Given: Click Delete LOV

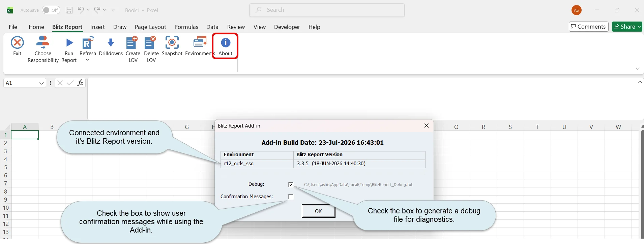Looking at the screenshot, I should 151,49.
